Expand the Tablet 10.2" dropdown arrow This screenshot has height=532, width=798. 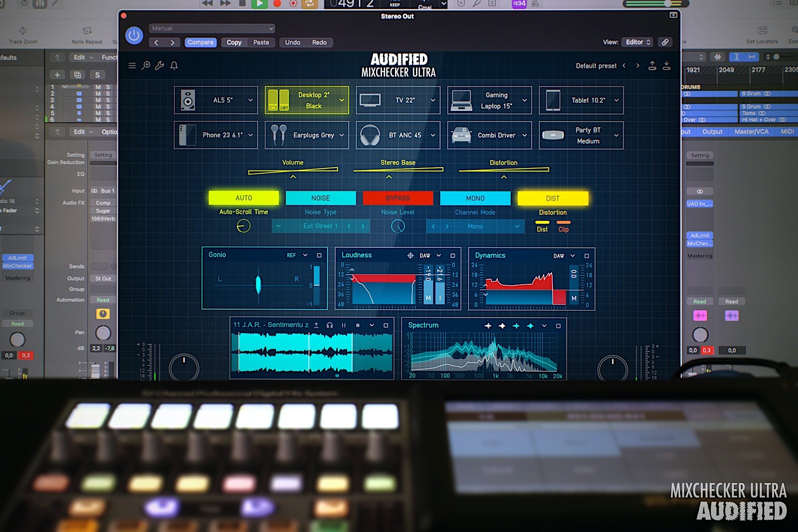[616, 100]
